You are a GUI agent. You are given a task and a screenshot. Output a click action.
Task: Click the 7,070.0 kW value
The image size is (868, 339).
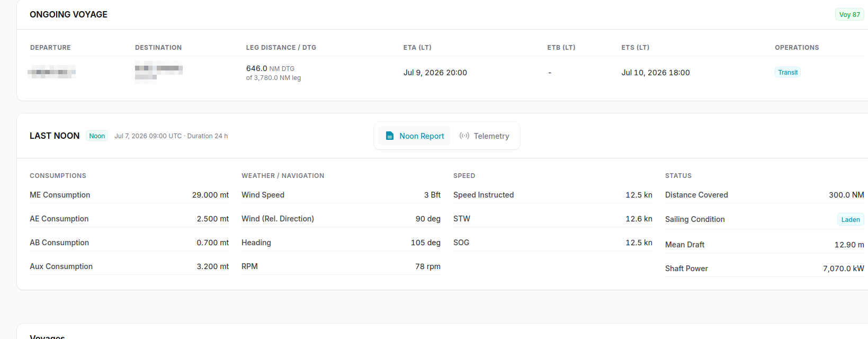tap(844, 269)
